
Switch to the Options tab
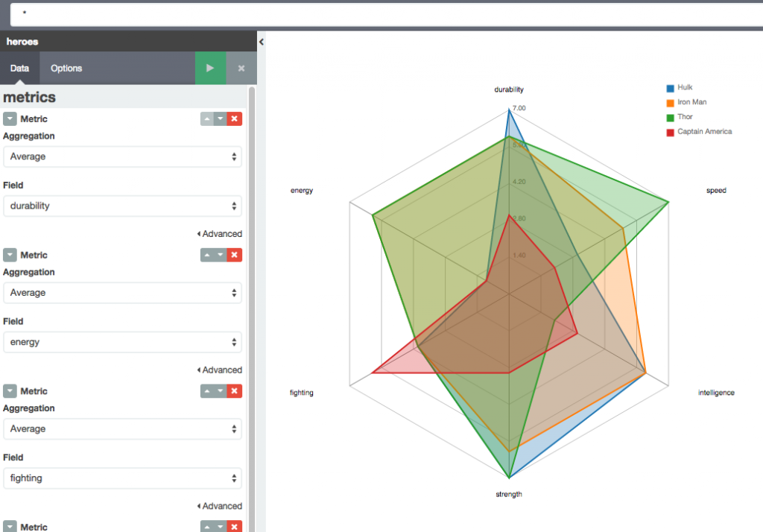pos(66,68)
